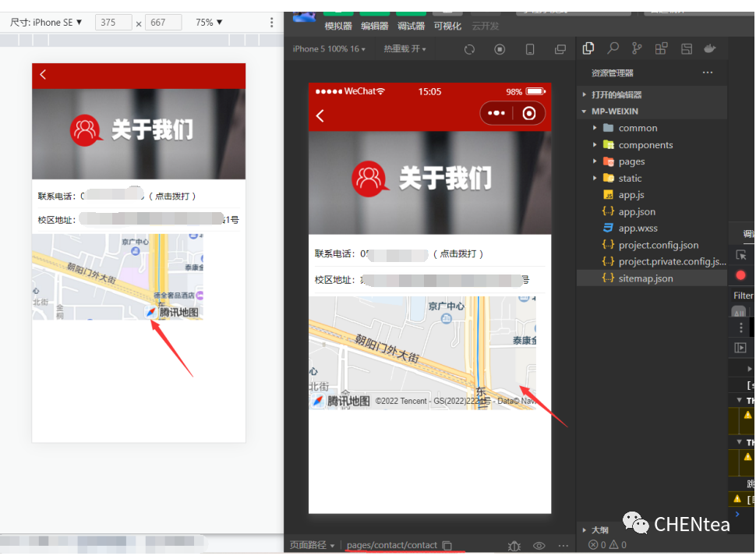
Task: Expand the 打开的编辑器 section
Action: coord(652,94)
